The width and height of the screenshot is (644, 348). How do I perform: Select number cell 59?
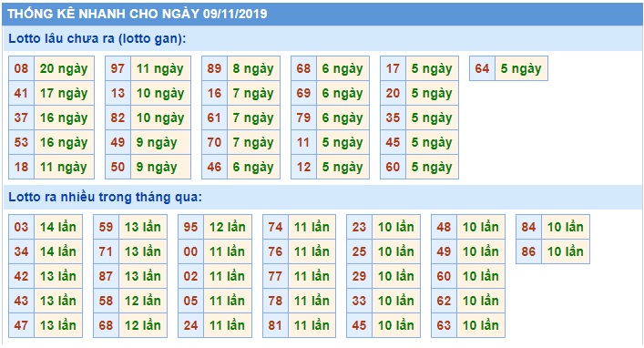pyautogui.click(x=106, y=227)
